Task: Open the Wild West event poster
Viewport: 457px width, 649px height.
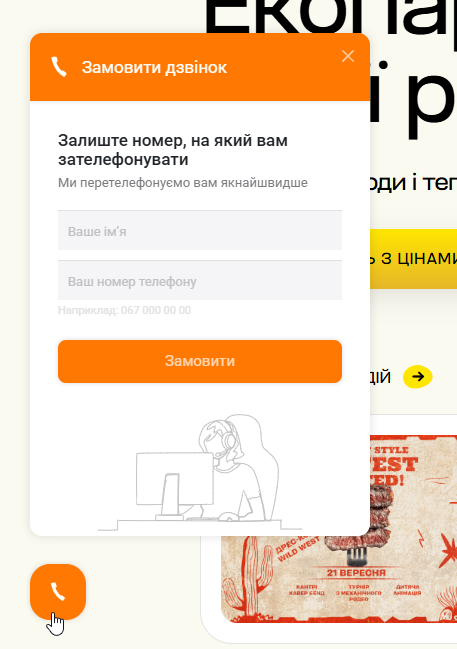Action: coord(339,529)
